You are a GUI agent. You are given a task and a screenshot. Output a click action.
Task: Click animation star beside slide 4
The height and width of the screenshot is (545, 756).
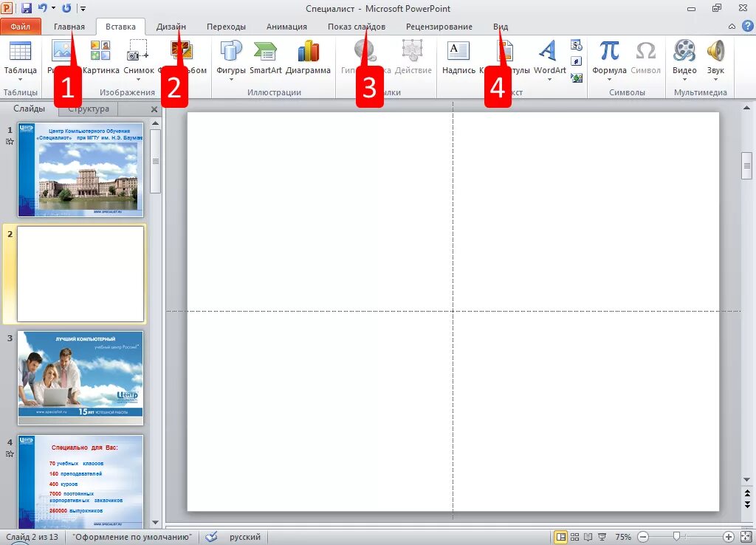pyautogui.click(x=10, y=453)
